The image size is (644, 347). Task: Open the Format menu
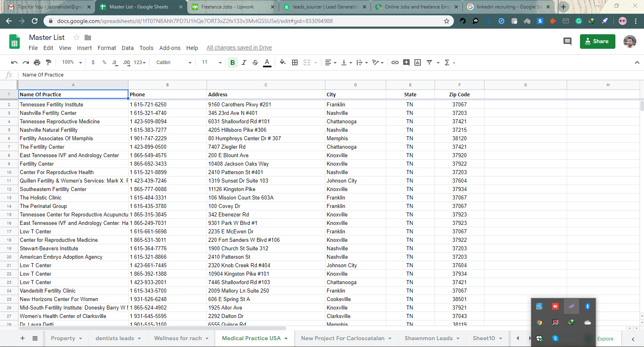pyautogui.click(x=107, y=48)
